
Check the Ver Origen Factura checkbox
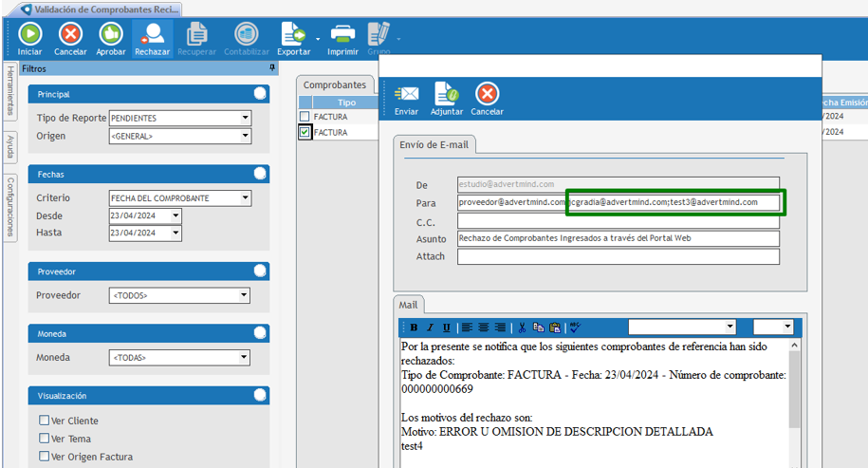45,457
